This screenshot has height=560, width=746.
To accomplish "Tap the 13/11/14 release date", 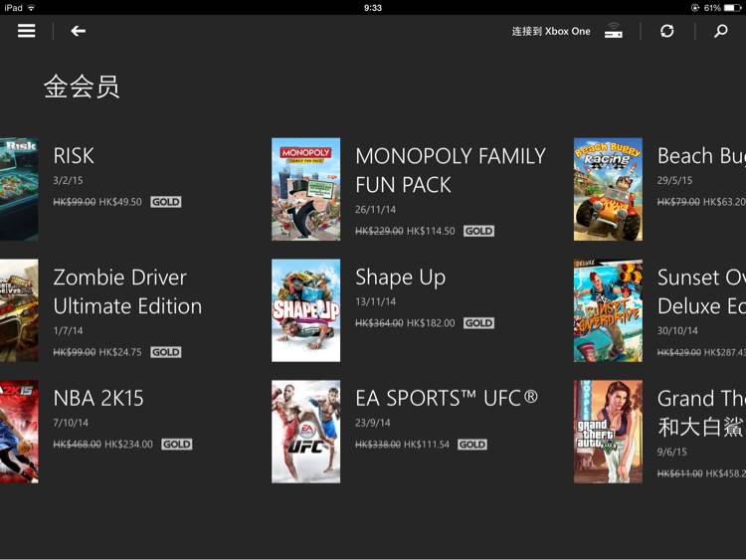I will click(376, 301).
